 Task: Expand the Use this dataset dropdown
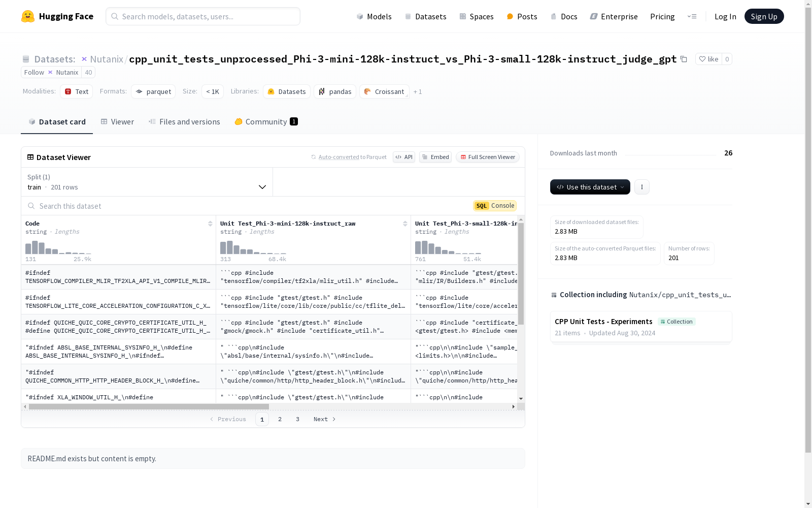click(x=590, y=187)
